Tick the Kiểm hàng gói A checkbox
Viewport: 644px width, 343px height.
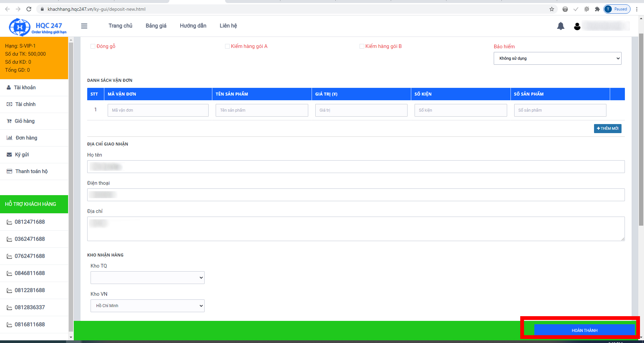pos(227,46)
